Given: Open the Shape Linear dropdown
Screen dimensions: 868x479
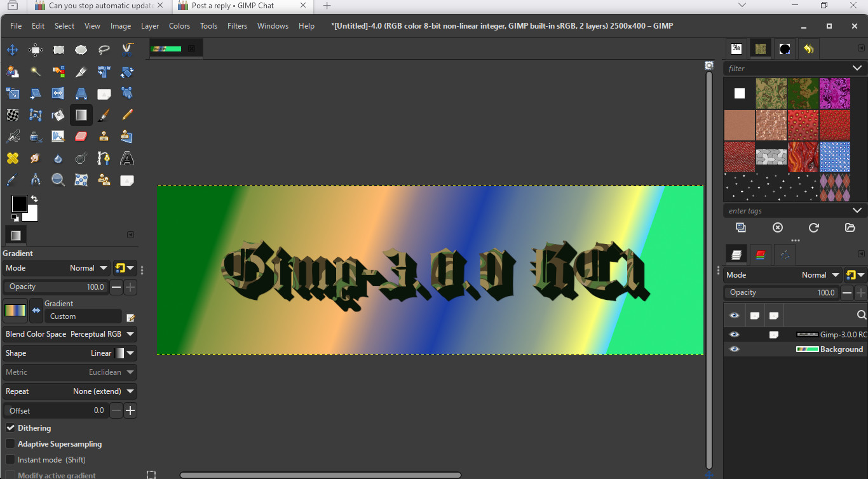Looking at the screenshot, I should point(70,353).
